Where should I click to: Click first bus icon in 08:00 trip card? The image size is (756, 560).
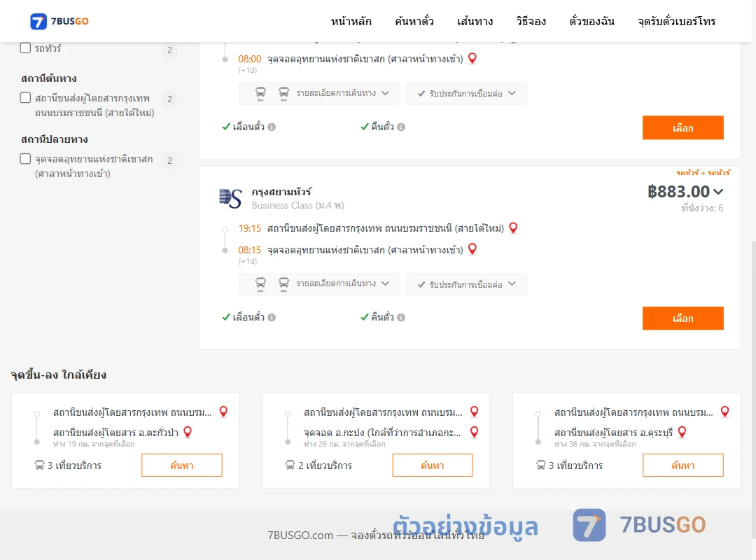260,93
